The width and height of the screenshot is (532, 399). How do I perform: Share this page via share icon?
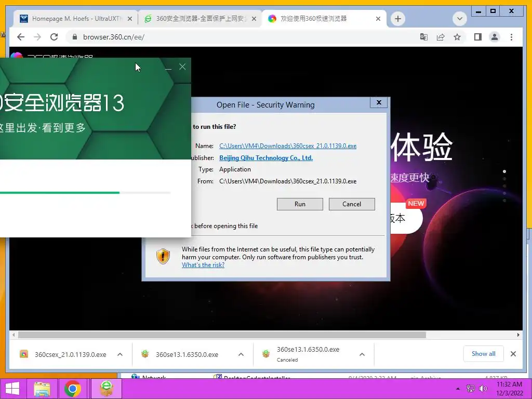(441, 37)
